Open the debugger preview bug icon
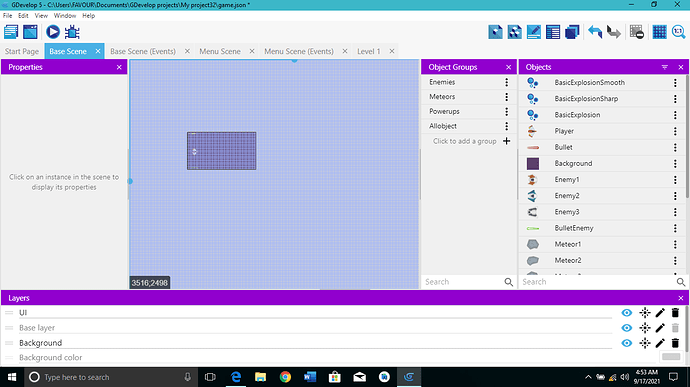Screen dimensions: 690x387 point(72,32)
